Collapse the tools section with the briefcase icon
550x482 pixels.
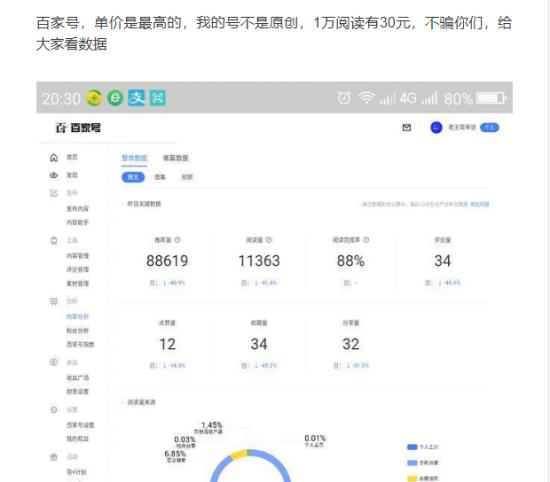pyautogui.click(x=54, y=241)
